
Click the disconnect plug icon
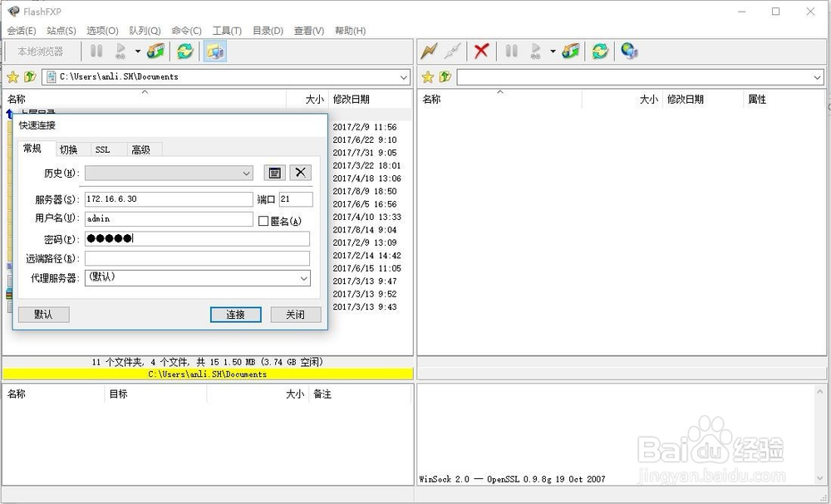click(x=453, y=51)
